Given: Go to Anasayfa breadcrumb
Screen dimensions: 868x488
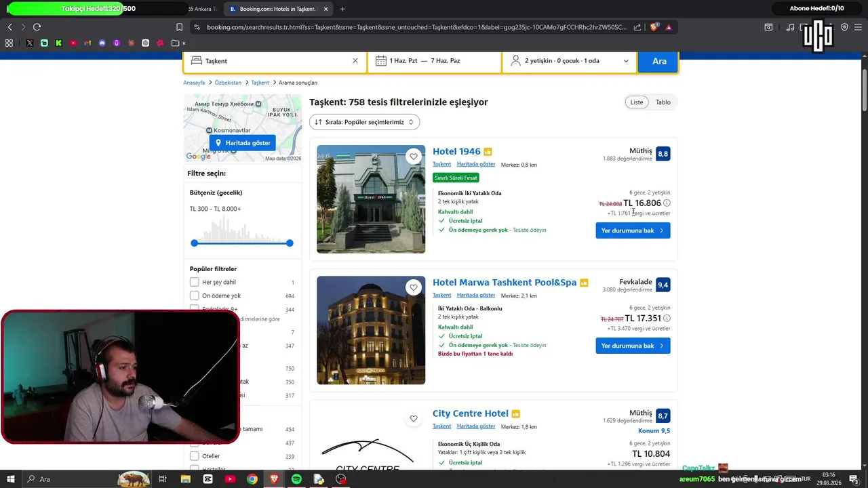Looking at the screenshot, I should [194, 83].
